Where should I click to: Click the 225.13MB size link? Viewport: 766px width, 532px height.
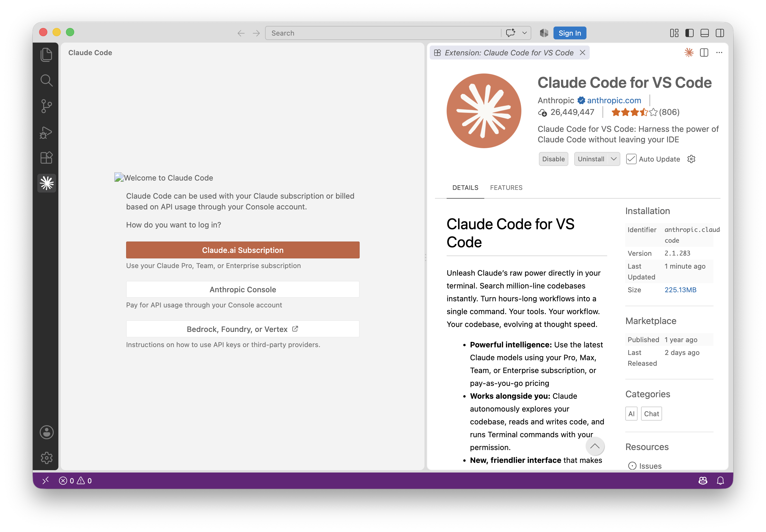coord(680,290)
